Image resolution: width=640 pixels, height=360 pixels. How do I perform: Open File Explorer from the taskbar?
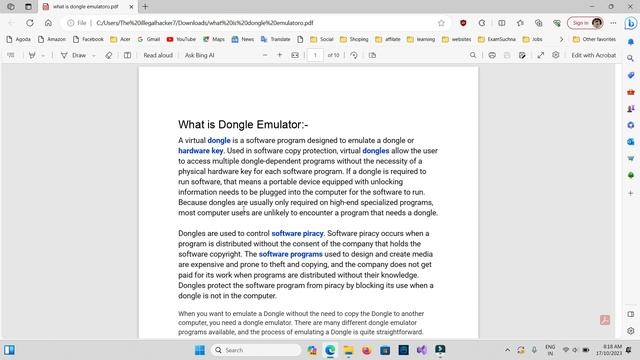(x=348, y=350)
